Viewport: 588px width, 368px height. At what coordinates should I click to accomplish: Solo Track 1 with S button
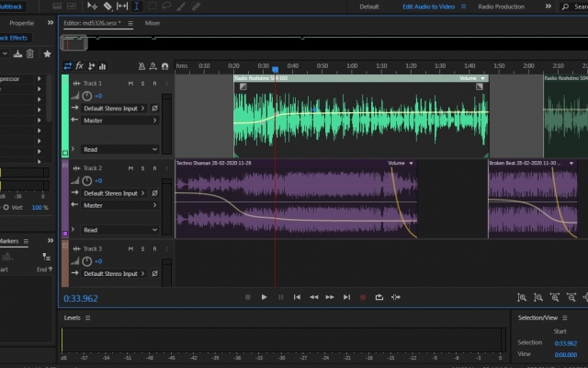[x=143, y=84]
